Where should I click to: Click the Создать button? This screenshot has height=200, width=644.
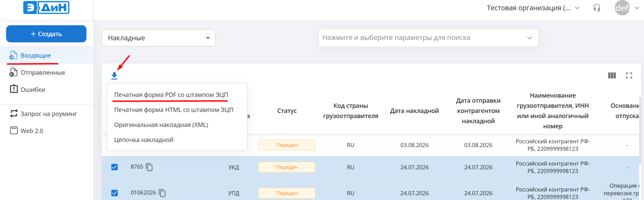tap(46, 34)
